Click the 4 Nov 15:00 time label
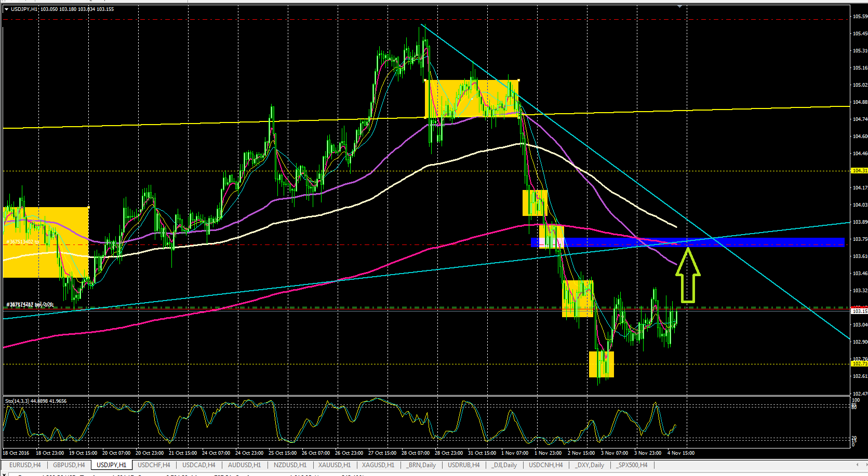 pyautogui.click(x=681, y=453)
